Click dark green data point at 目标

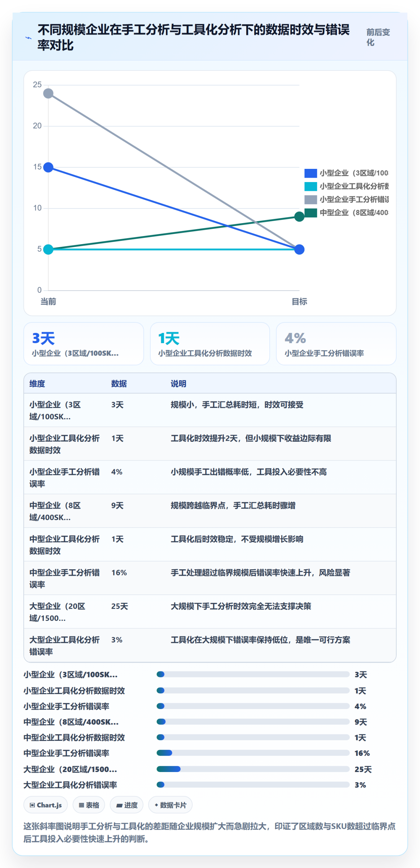[x=299, y=217]
